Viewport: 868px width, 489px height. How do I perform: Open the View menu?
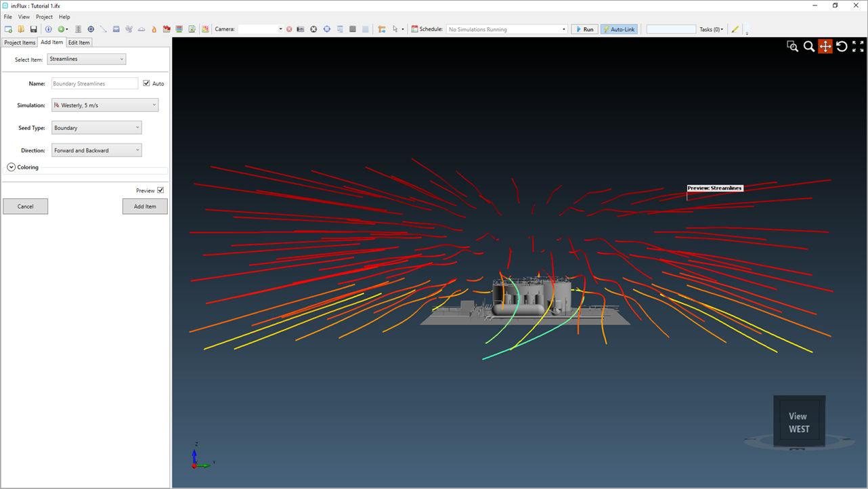click(24, 17)
